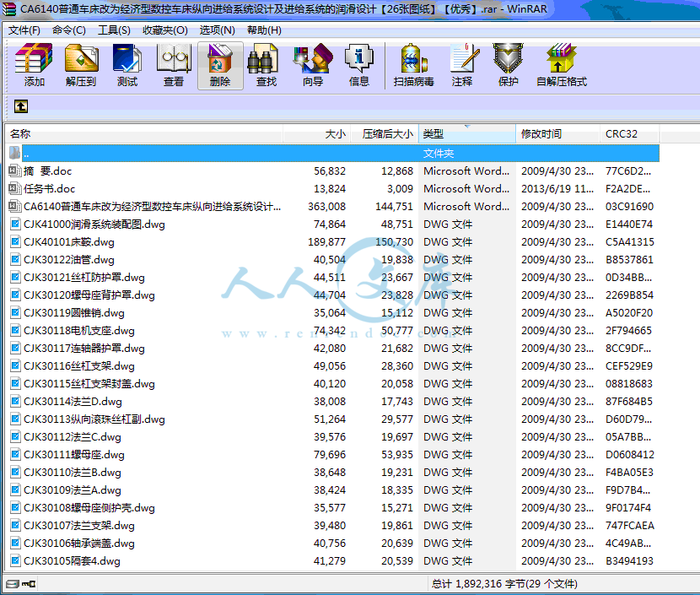Sort by Size (大小) column header

pos(317,133)
